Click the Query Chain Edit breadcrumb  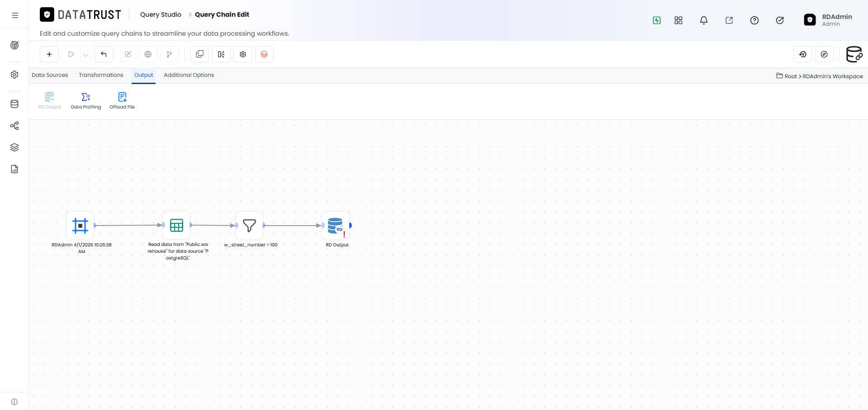222,14
